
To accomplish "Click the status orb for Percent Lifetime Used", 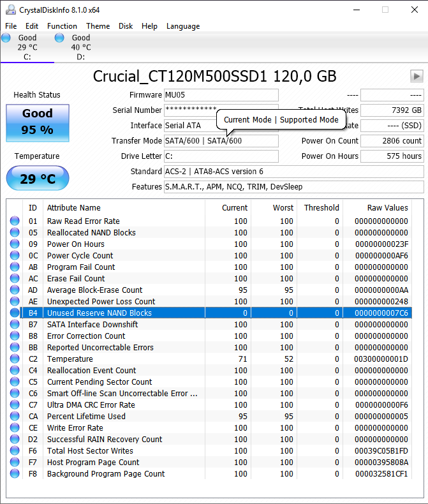I will tap(15, 416).
